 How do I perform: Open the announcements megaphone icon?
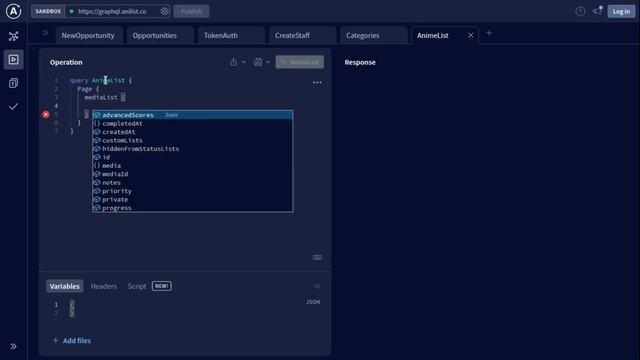point(598,11)
